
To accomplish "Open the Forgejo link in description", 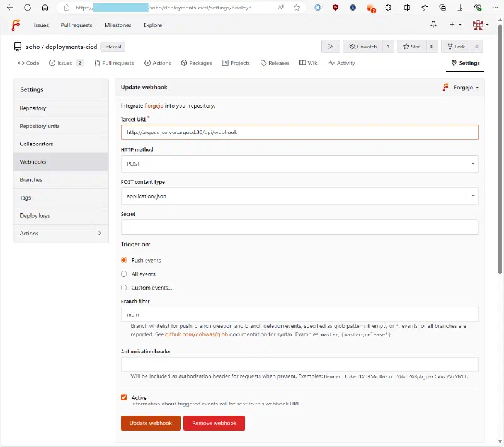I will (154, 106).
